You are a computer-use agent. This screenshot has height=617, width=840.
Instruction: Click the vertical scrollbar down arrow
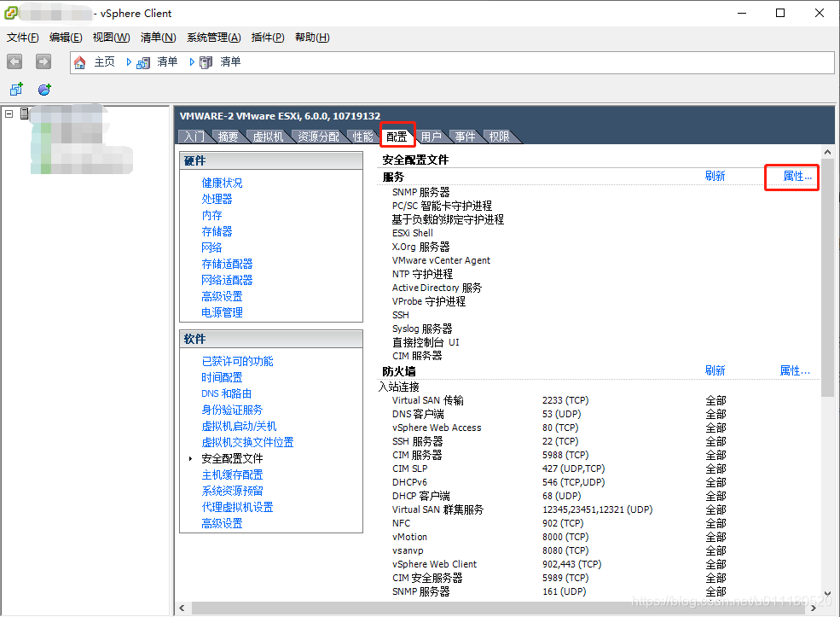828,593
